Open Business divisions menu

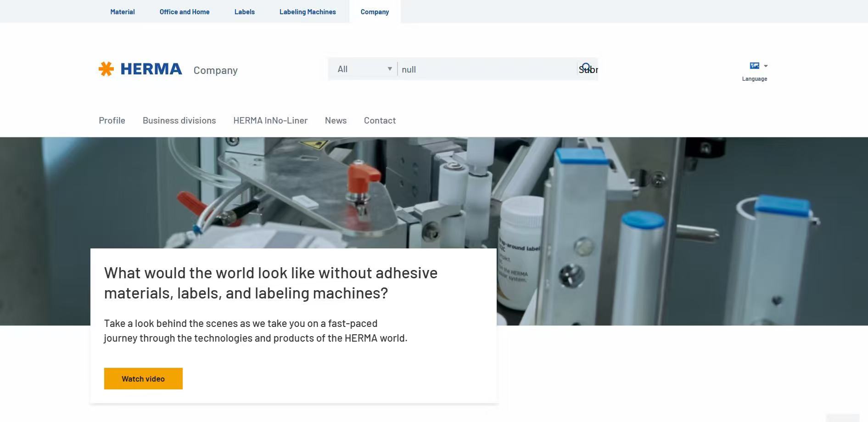coord(179,120)
